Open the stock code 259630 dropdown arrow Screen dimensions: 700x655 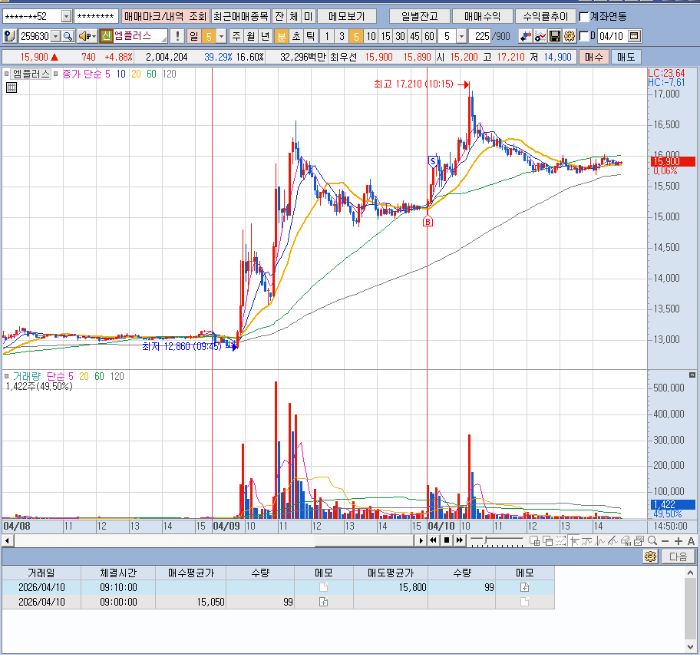tap(56, 36)
